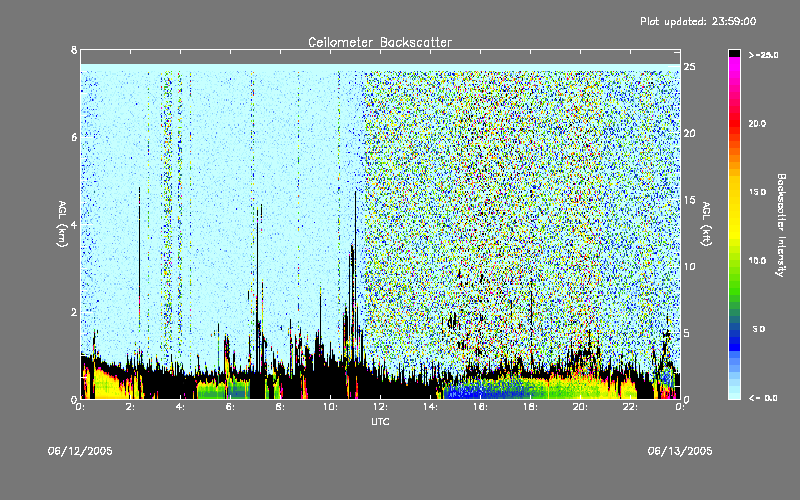800x500 pixels.
Task: Click the ">-25.0" colorbar label
Action: coord(763,55)
